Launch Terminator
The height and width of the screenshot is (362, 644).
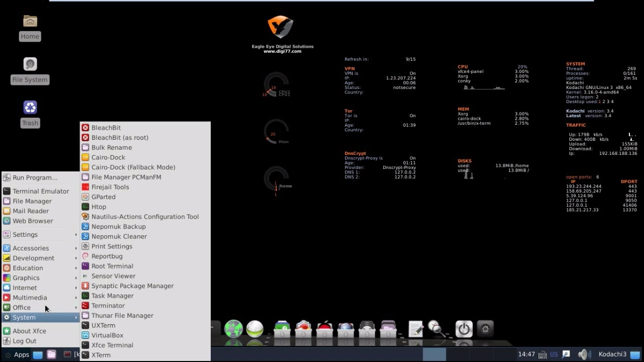pos(145,306)
